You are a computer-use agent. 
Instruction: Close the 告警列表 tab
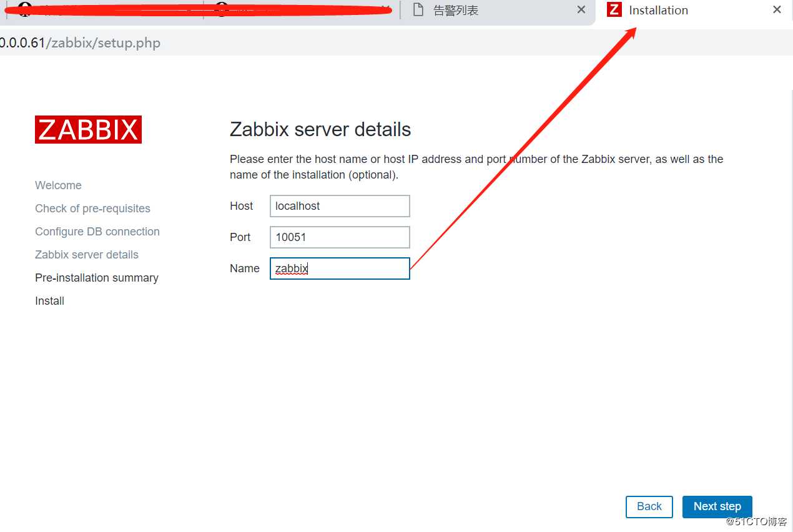[581, 10]
